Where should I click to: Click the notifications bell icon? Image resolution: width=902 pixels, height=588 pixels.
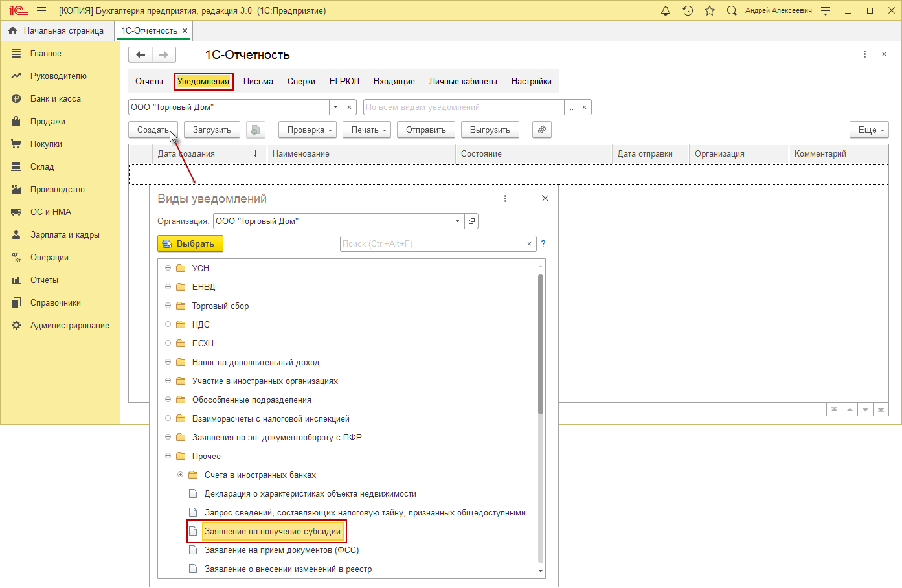click(x=665, y=10)
